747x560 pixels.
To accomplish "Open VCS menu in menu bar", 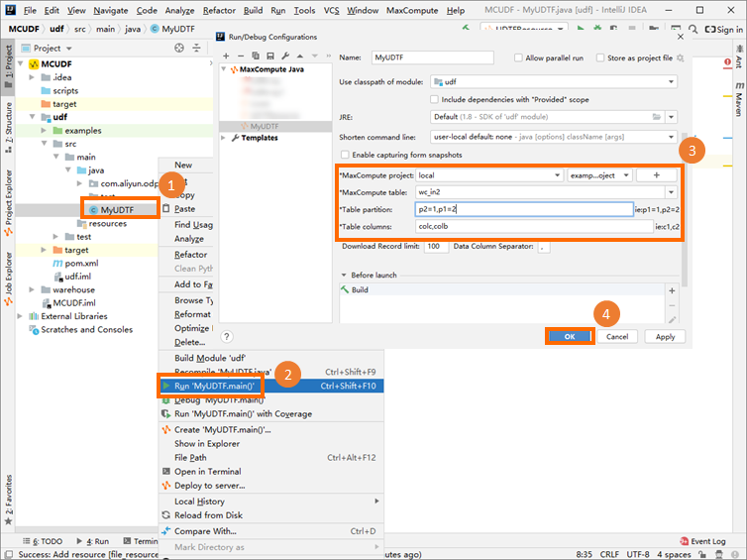I will coord(331,10).
